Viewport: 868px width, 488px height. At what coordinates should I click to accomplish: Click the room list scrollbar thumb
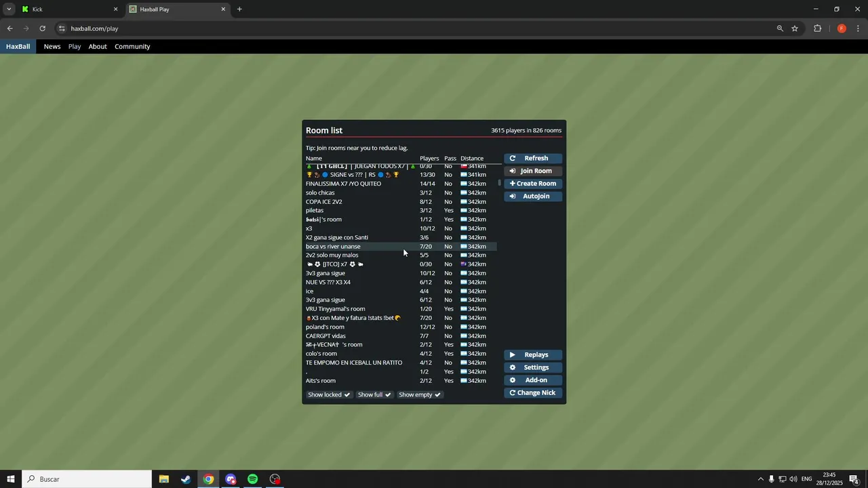[x=500, y=183]
